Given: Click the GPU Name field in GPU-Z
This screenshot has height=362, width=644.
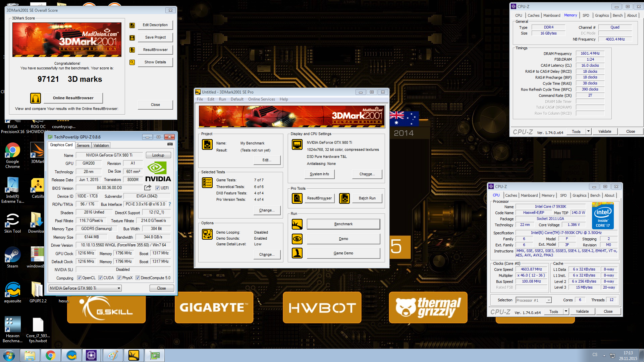Looking at the screenshot, I should pyautogui.click(x=109, y=155).
